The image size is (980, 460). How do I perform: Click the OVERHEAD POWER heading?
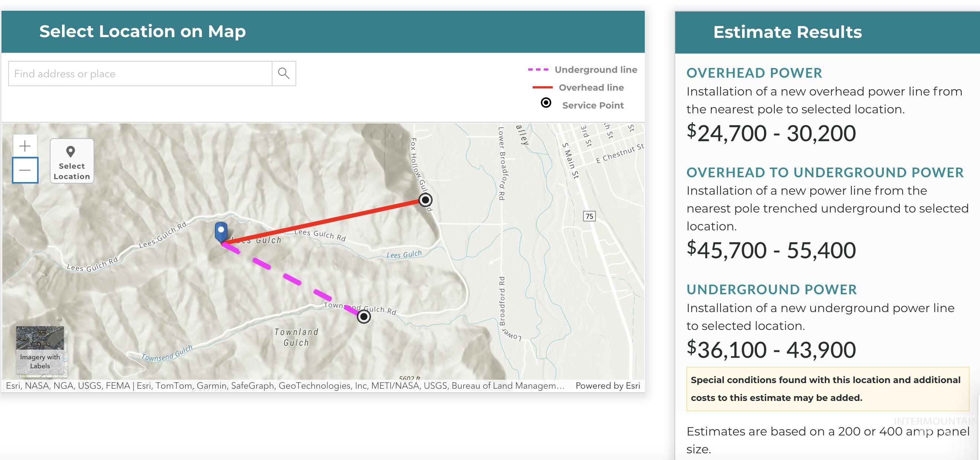[754, 73]
